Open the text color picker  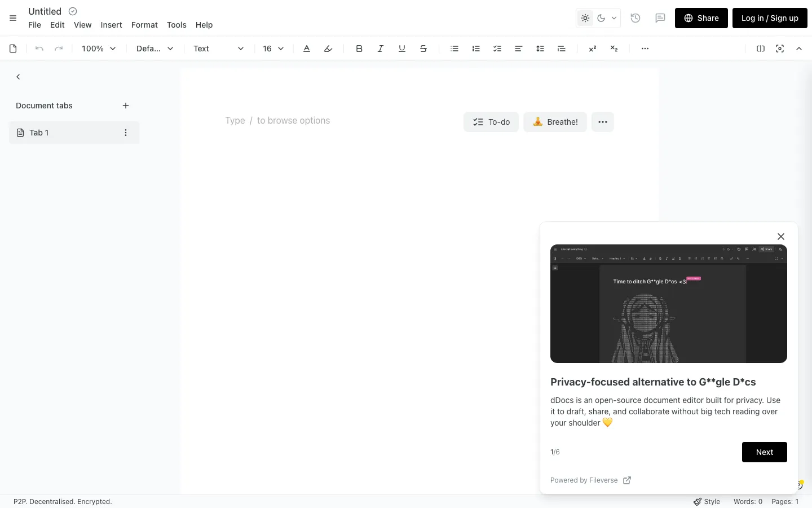(x=307, y=49)
